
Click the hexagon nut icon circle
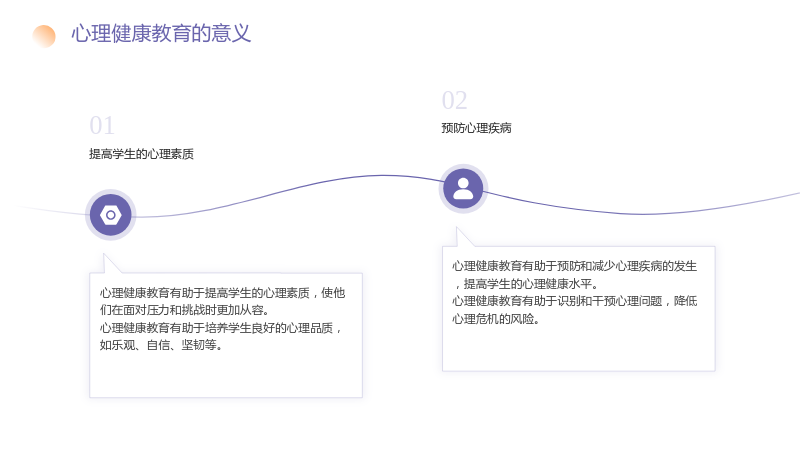110,215
